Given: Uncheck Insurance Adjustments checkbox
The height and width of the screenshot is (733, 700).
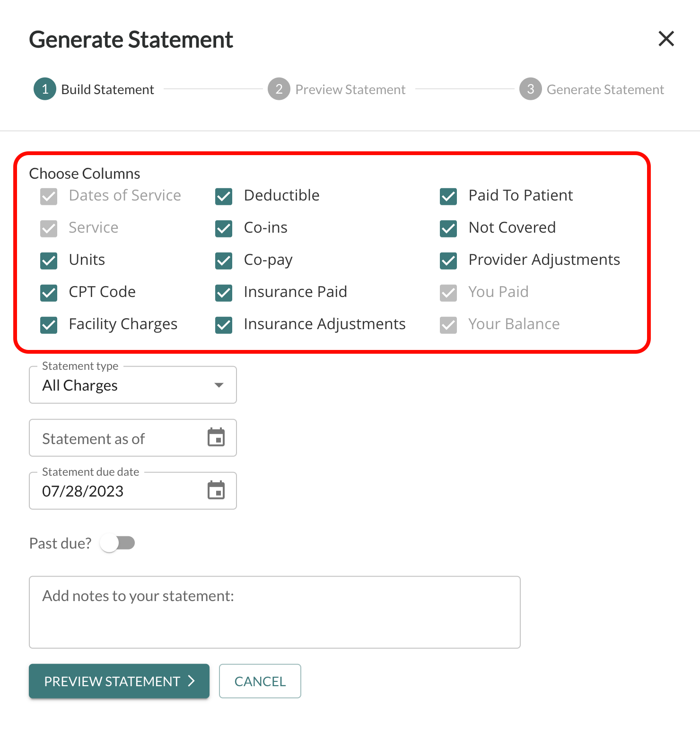Looking at the screenshot, I should [224, 325].
